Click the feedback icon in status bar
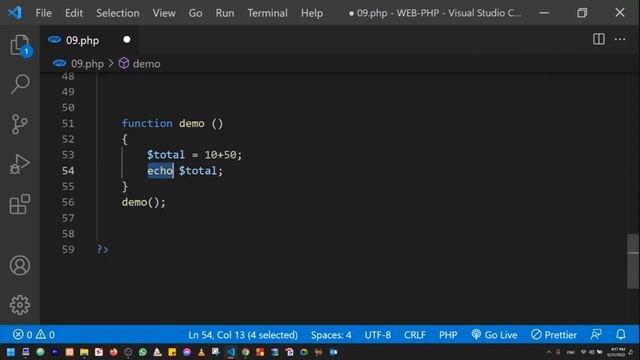The width and height of the screenshot is (640, 360). click(x=596, y=335)
